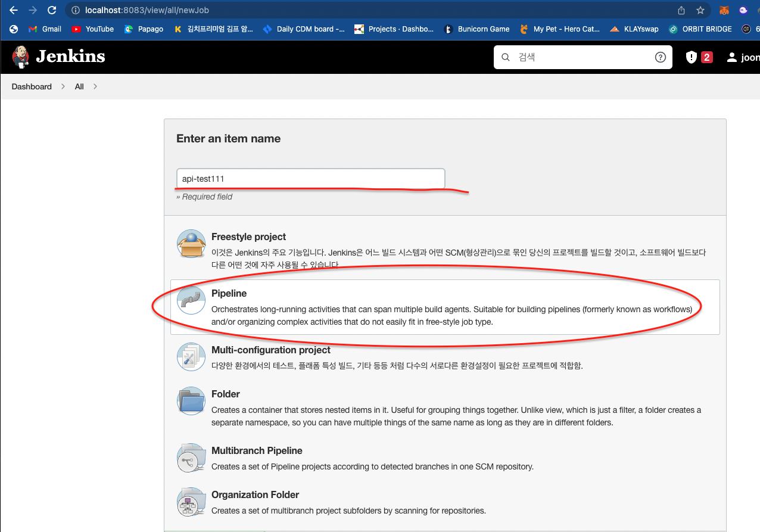Choose the Organization Folder title
Viewport: 760px width, 532px height.
pos(255,494)
